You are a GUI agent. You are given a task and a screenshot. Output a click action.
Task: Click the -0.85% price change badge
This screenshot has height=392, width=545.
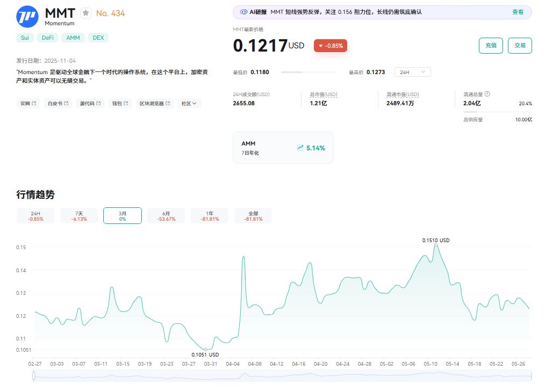point(330,46)
